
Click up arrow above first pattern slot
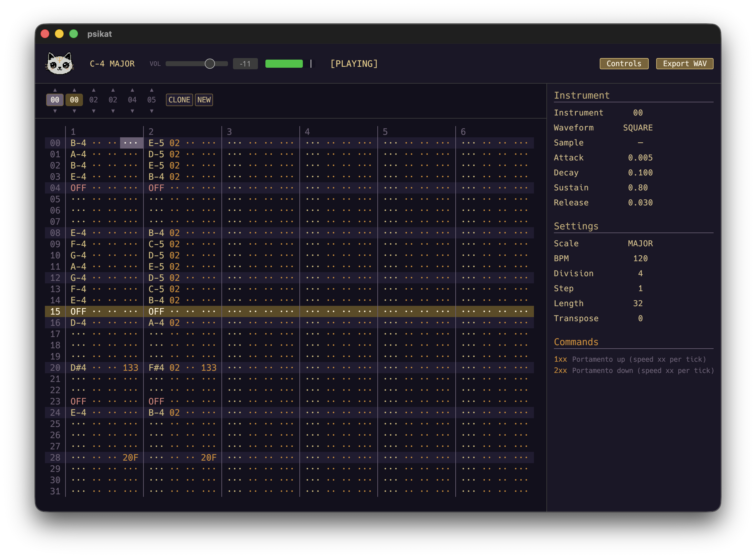coord(55,90)
